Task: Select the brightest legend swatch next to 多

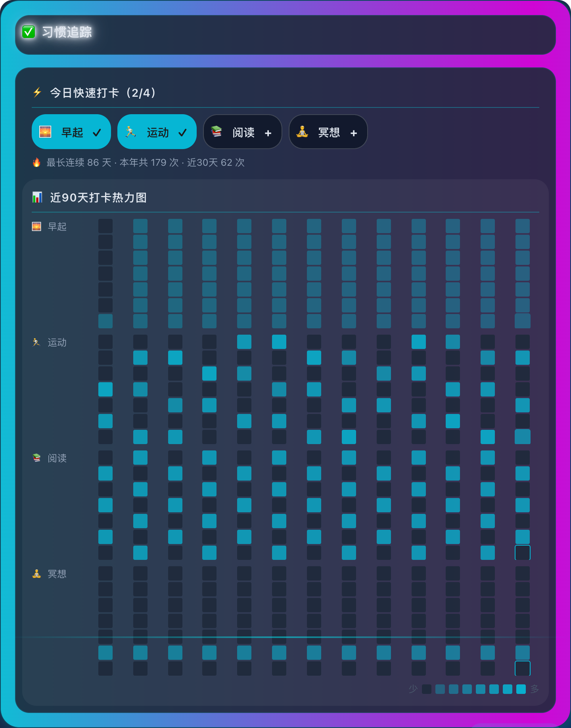Action: coord(521,689)
